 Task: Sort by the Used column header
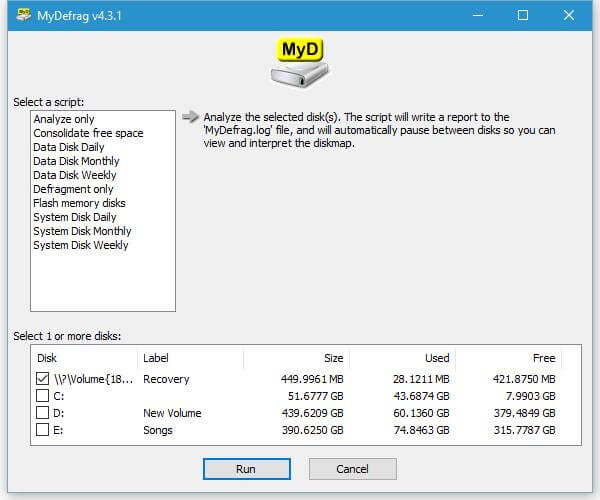403,358
